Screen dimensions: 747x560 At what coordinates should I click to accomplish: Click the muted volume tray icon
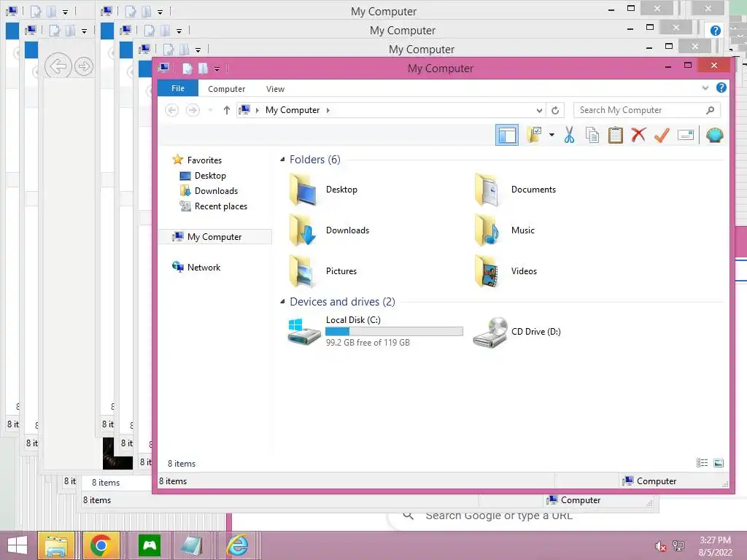point(660,546)
